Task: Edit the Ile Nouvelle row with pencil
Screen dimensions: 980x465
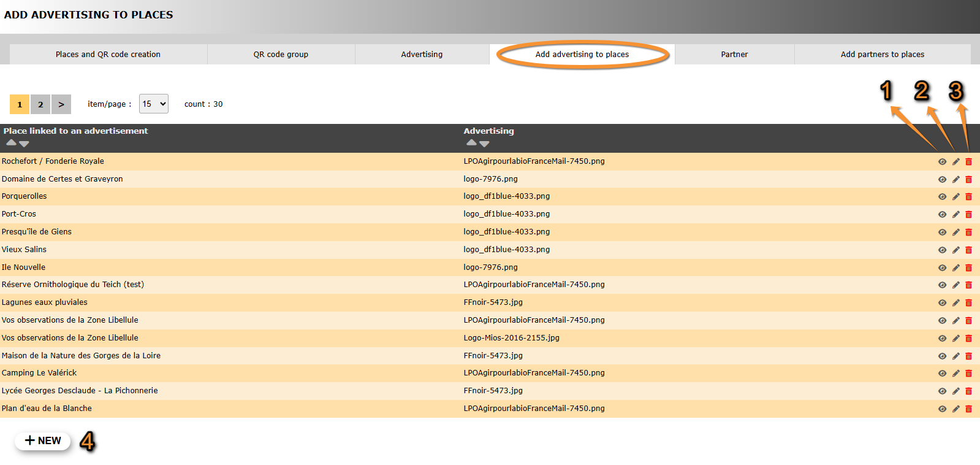Action: coord(955,268)
